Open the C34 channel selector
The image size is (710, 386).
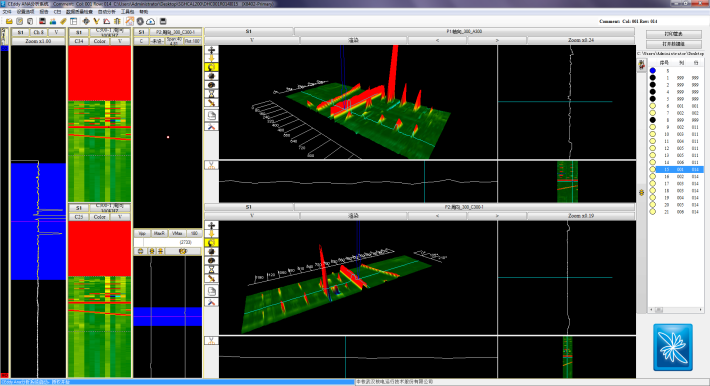pos(79,41)
